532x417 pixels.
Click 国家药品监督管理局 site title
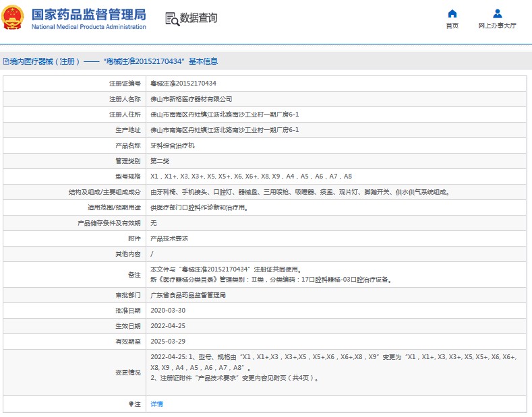click(x=89, y=15)
